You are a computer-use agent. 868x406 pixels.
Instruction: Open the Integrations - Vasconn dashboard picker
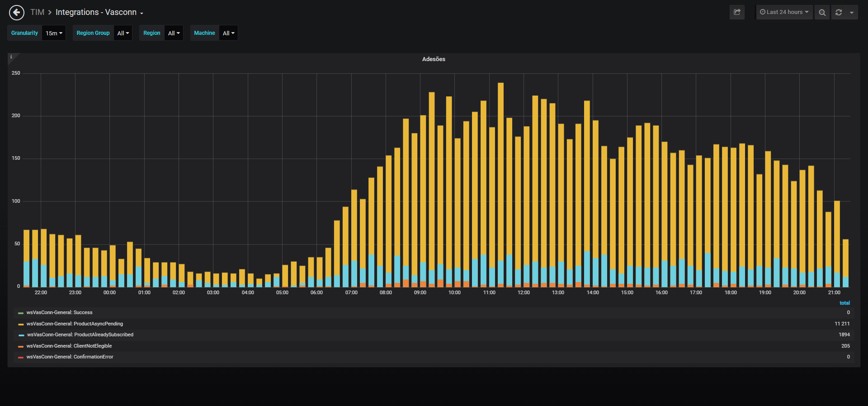(99, 12)
